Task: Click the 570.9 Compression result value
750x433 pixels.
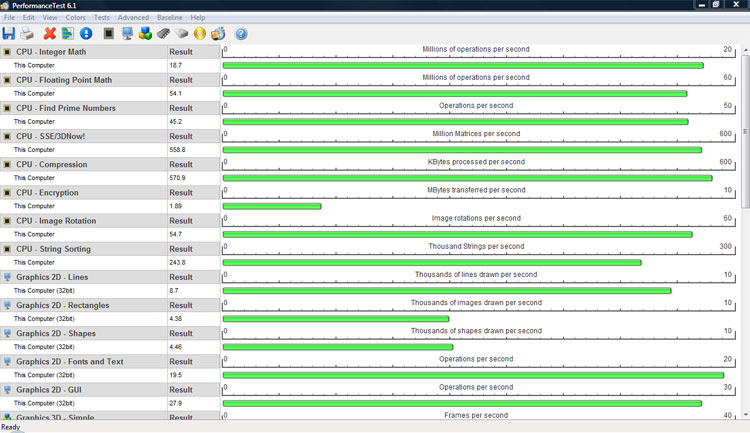Action: point(177,178)
